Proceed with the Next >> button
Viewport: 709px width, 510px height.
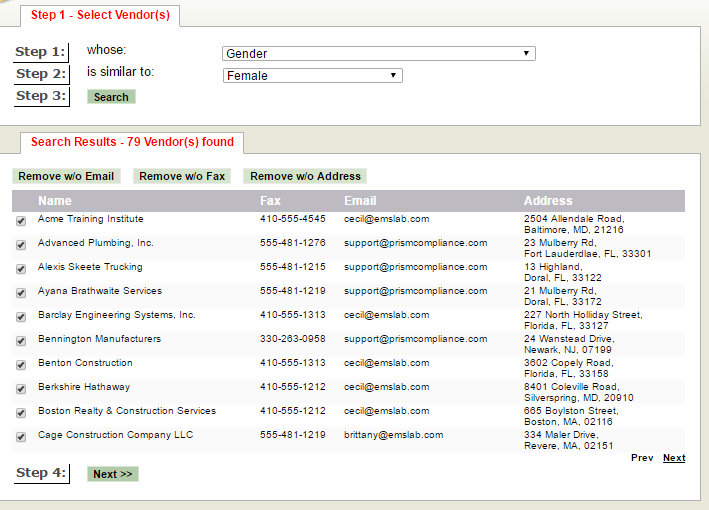pyautogui.click(x=113, y=474)
